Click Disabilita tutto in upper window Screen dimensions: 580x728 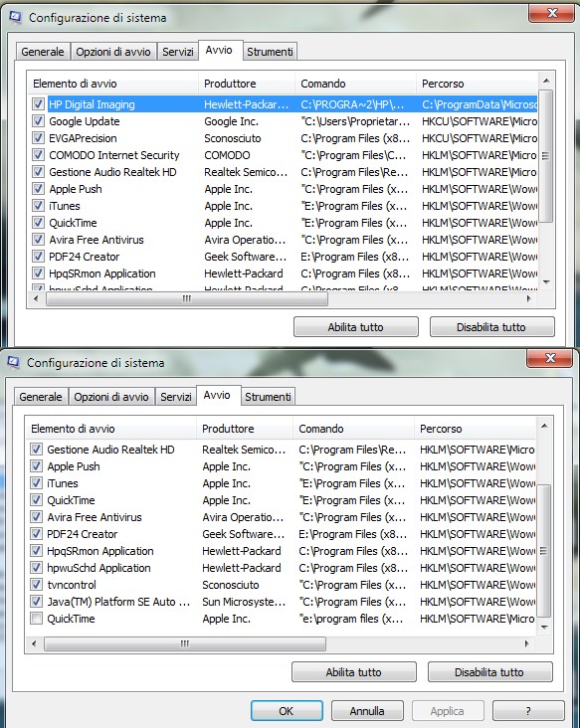point(491,327)
